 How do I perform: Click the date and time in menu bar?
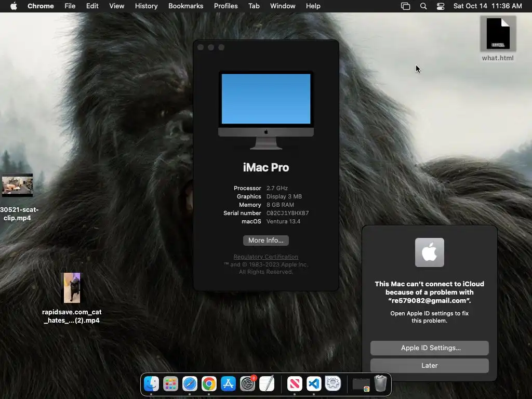click(x=487, y=6)
